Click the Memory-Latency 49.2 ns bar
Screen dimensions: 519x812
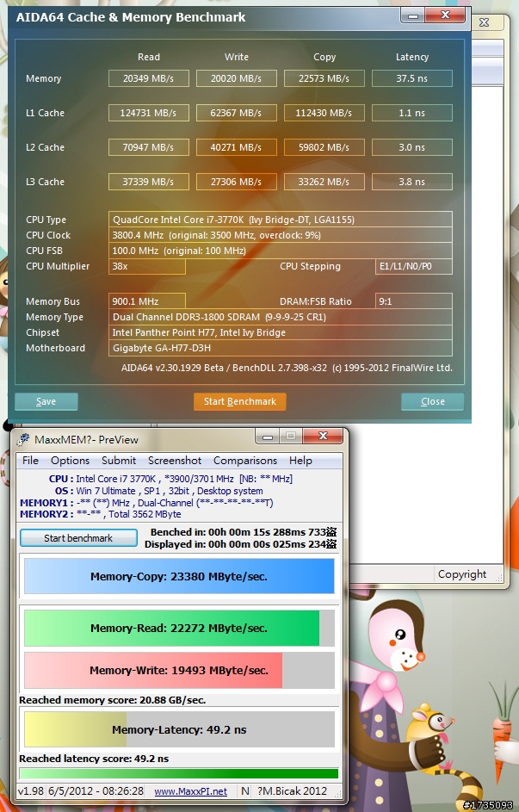tap(179, 729)
